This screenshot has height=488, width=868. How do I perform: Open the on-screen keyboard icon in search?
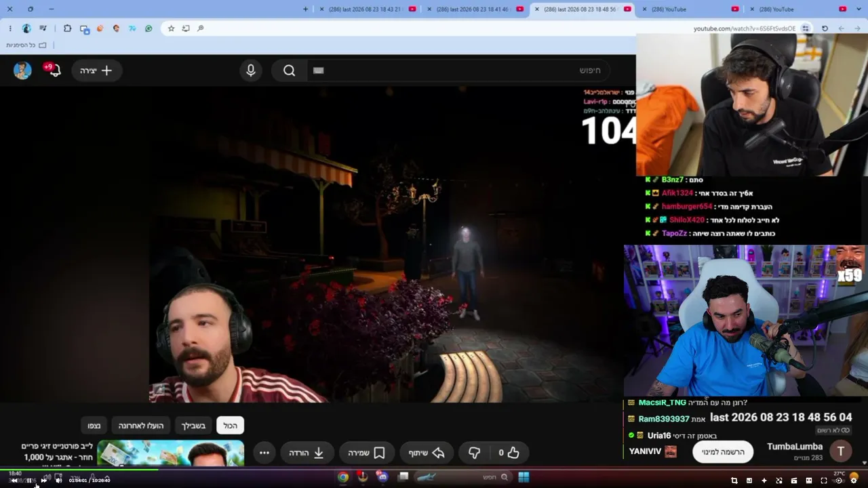click(x=319, y=70)
